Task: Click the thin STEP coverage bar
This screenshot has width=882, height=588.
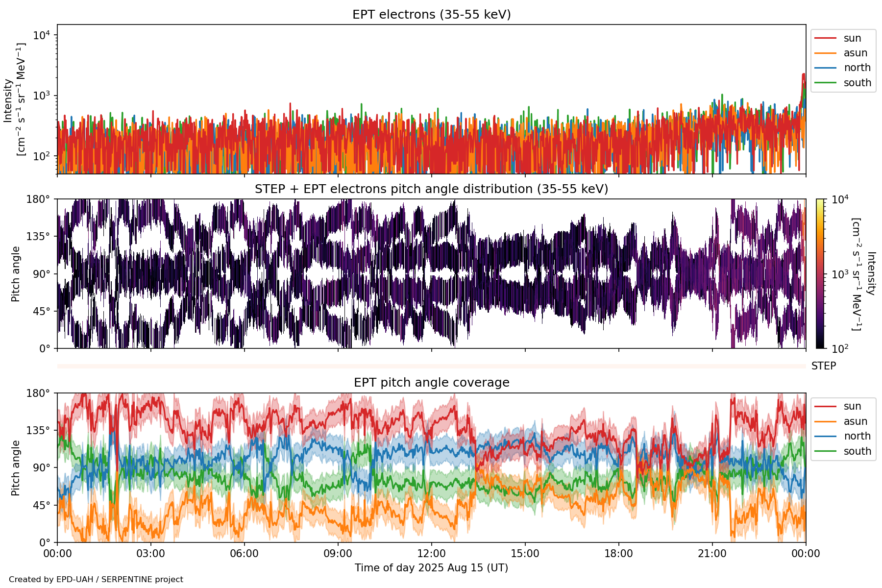Action: (x=431, y=366)
